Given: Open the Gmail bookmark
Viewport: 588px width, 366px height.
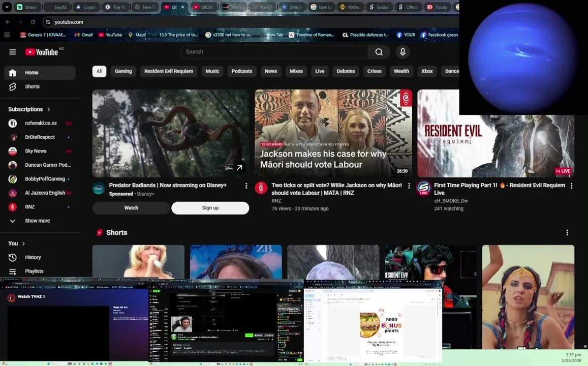Looking at the screenshot, I should pyautogui.click(x=83, y=35).
